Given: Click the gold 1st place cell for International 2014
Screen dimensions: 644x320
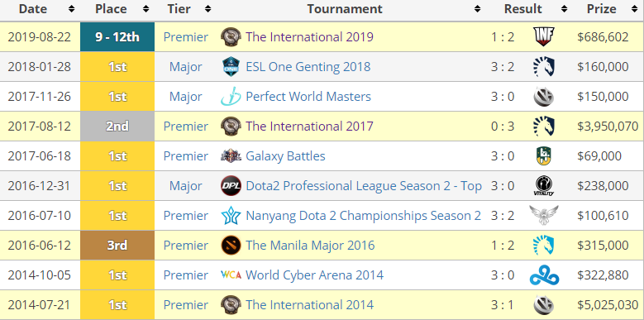Looking at the screenshot, I should [117, 305].
